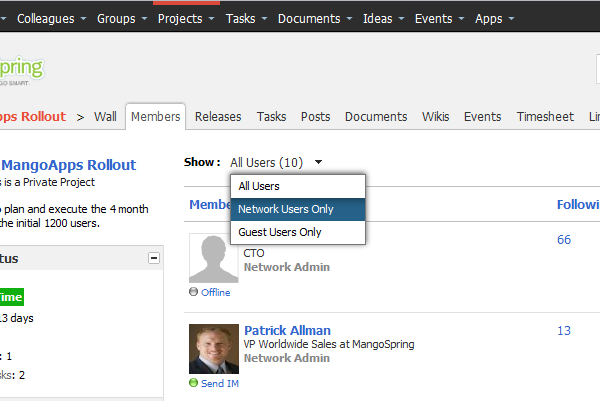Click the green online status icon
Image resolution: width=600 pixels, height=401 pixels.
tap(194, 383)
